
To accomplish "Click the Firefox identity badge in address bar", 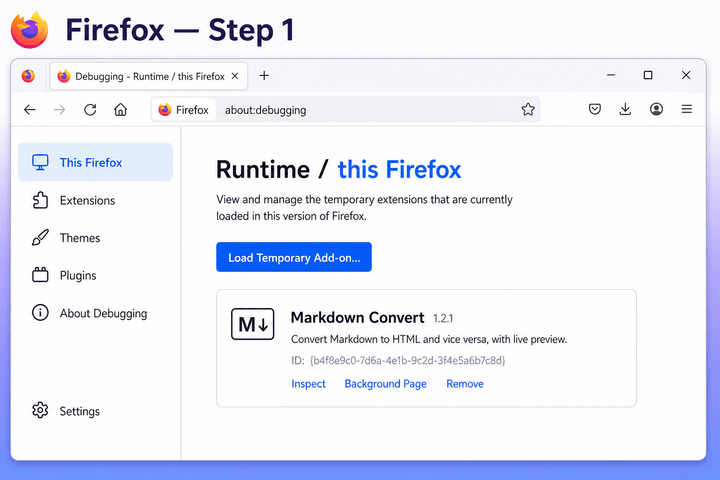I will (184, 110).
